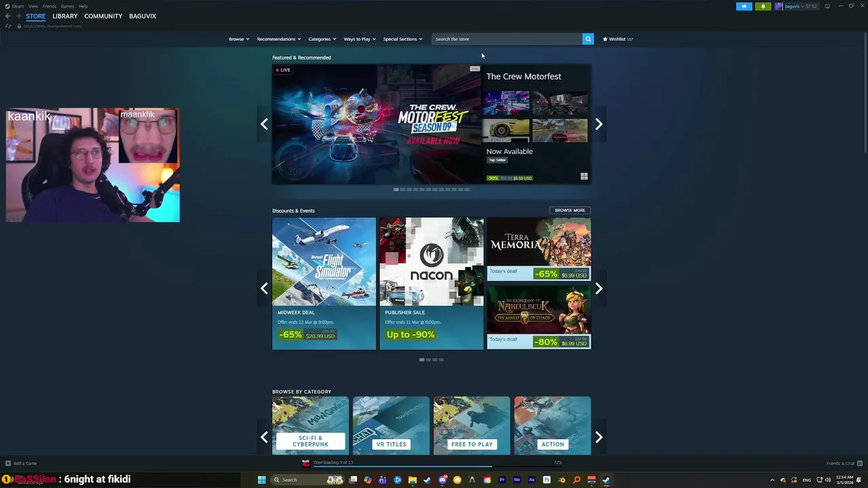Open the Help menu
The height and width of the screenshot is (488, 868).
point(83,6)
